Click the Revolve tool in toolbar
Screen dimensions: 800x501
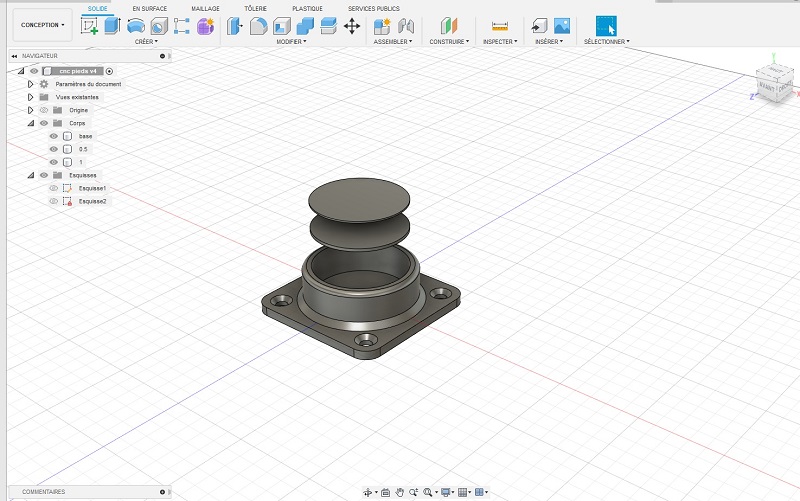click(x=135, y=26)
